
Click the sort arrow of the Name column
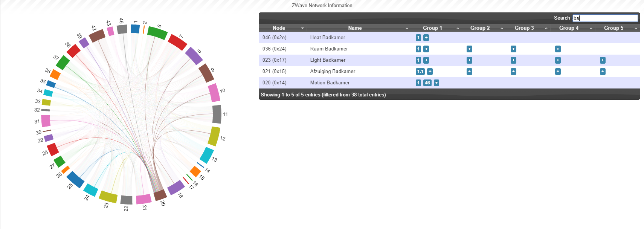(407, 28)
